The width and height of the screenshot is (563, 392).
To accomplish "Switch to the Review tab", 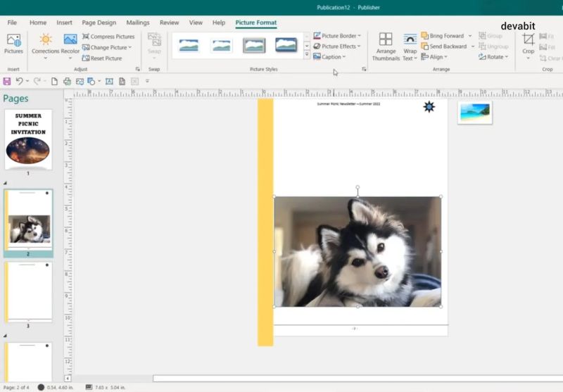I will coord(169,23).
